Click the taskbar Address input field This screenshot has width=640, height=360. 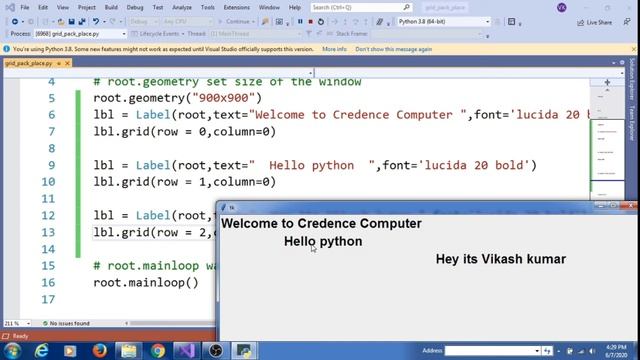coord(489,351)
